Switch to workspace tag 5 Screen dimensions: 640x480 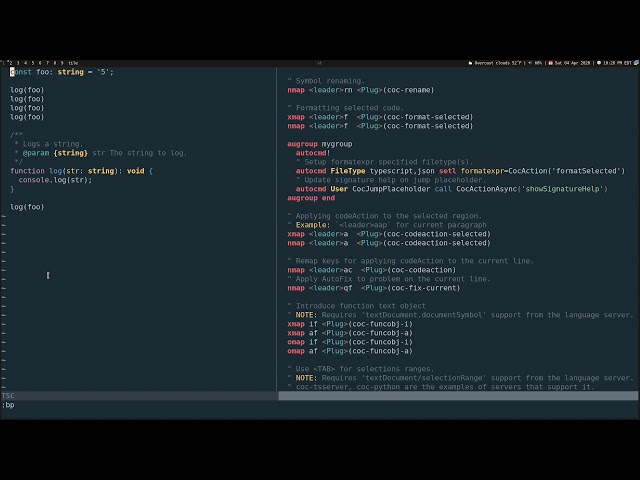click(33, 63)
